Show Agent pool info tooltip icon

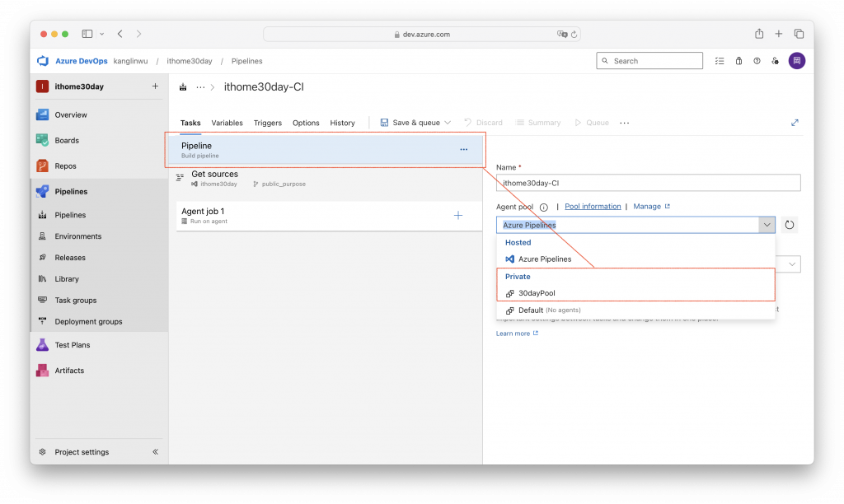pyautogui.click(x=544, y=207)
